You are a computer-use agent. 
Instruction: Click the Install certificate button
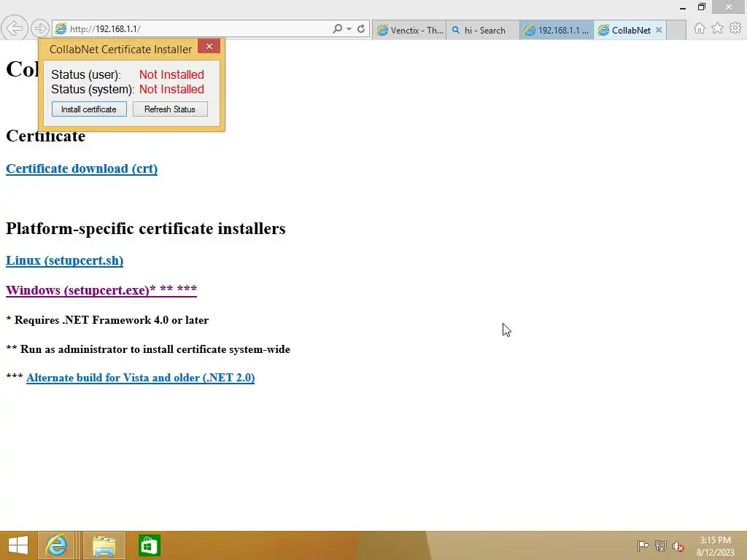(89, 109)
